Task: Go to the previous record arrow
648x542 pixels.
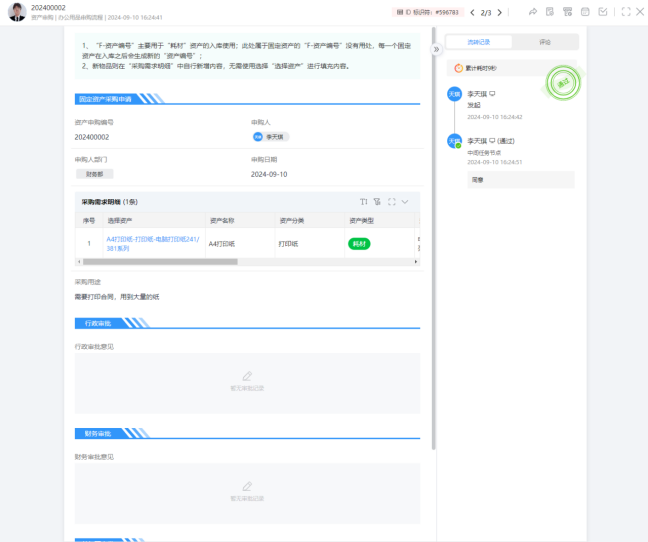Action: (x=473, y=12)
